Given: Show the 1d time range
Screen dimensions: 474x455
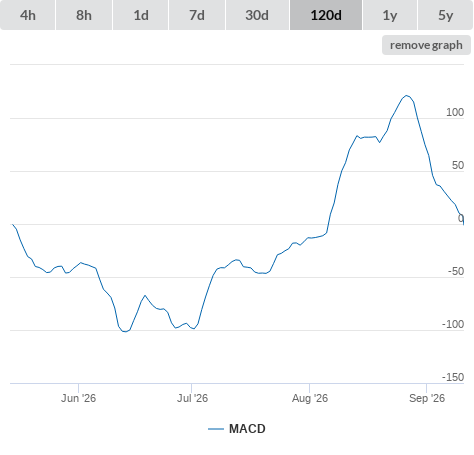Looking at the screenshot, I should pyautogui.click(x=141, y=15).
